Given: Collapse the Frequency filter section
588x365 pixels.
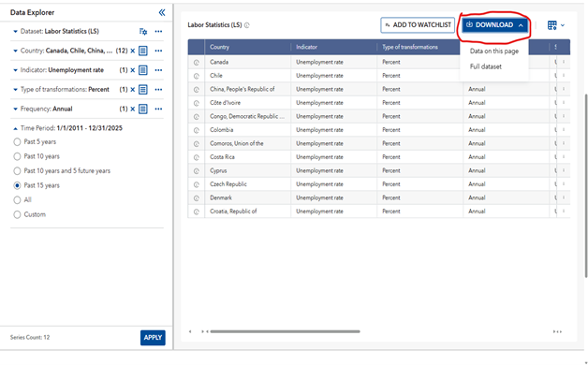Looking at the screenshot, I should (x=15, y=109).
